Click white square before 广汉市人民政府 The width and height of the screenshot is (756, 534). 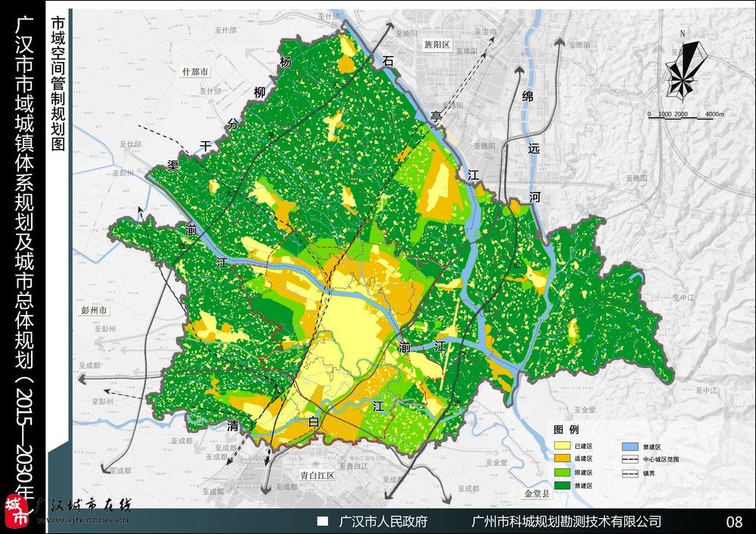click(x=323, y=521)
